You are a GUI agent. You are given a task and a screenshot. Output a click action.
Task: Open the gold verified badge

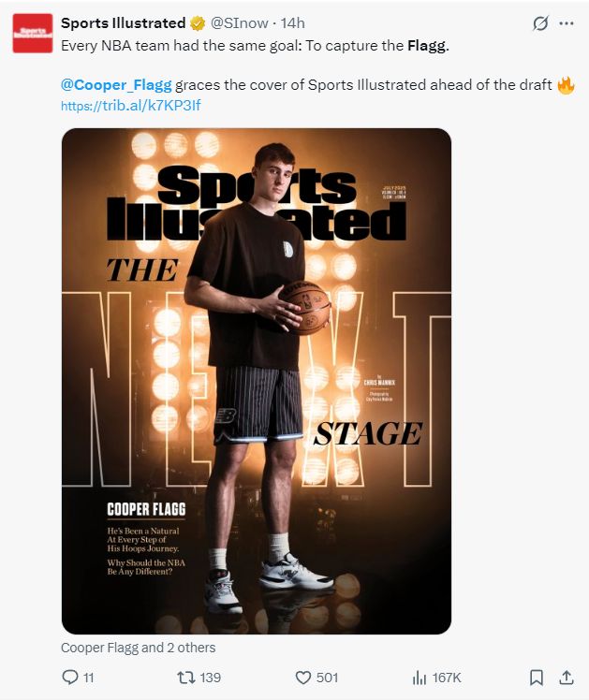coord(198,23)
